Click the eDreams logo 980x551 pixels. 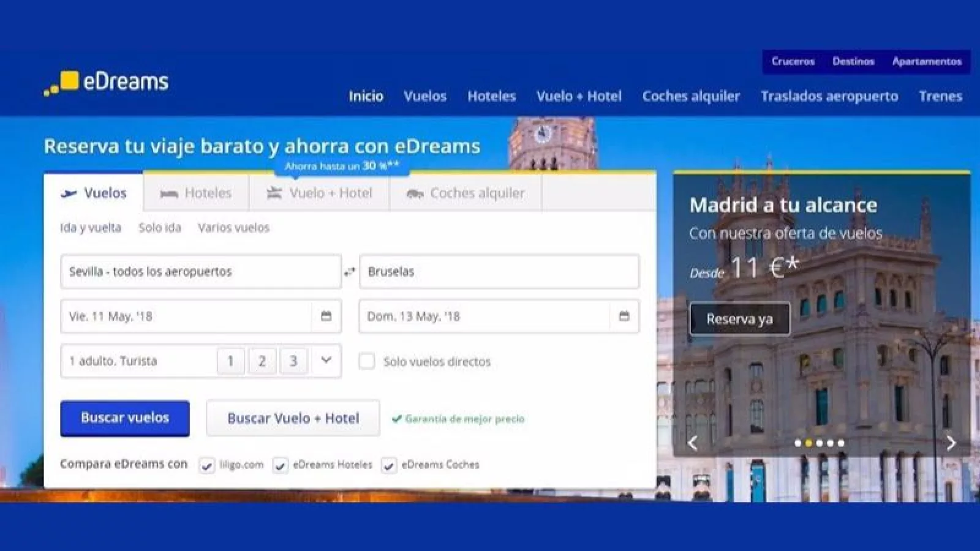(x=106, y=83)
